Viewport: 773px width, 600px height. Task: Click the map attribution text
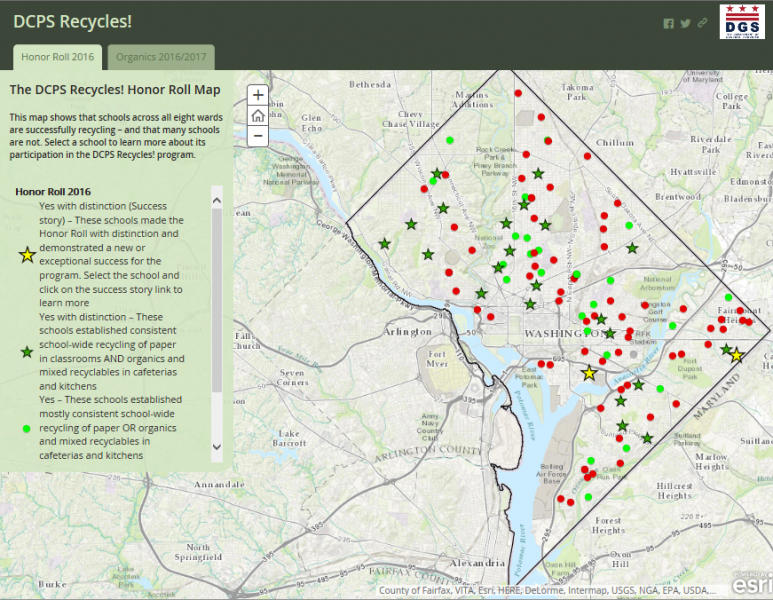pos(547,590)
